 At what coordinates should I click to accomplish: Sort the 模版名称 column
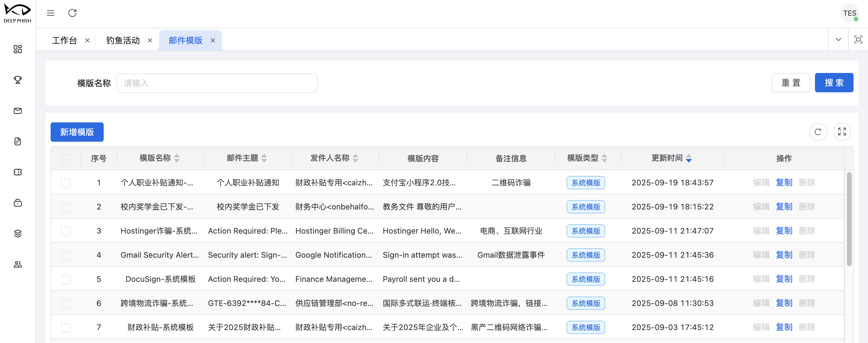(177, 158)
